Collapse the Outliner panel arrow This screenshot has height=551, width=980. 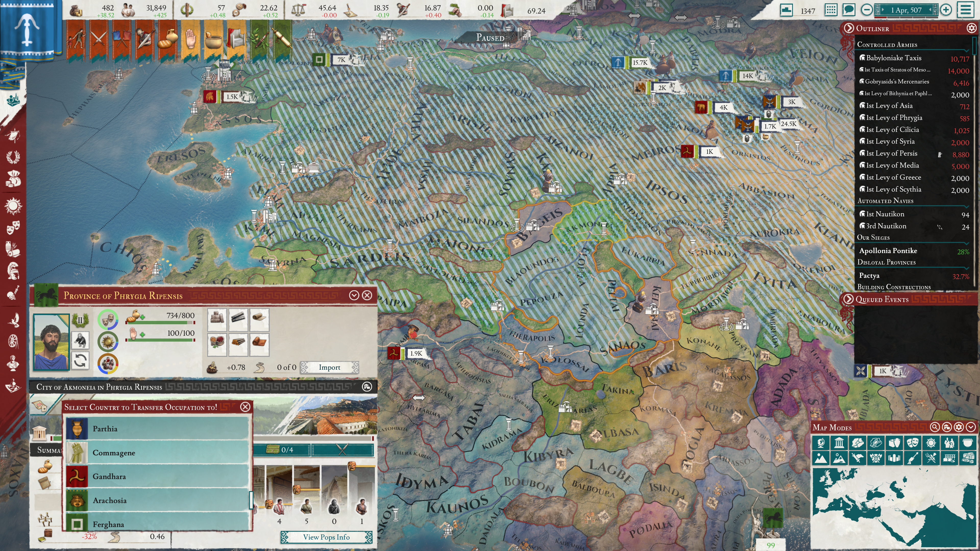(x=849, y=28)
